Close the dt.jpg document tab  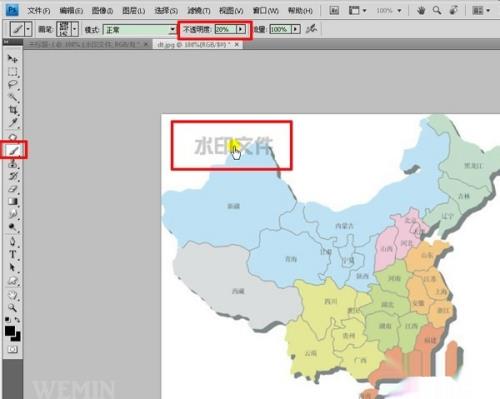237,44
